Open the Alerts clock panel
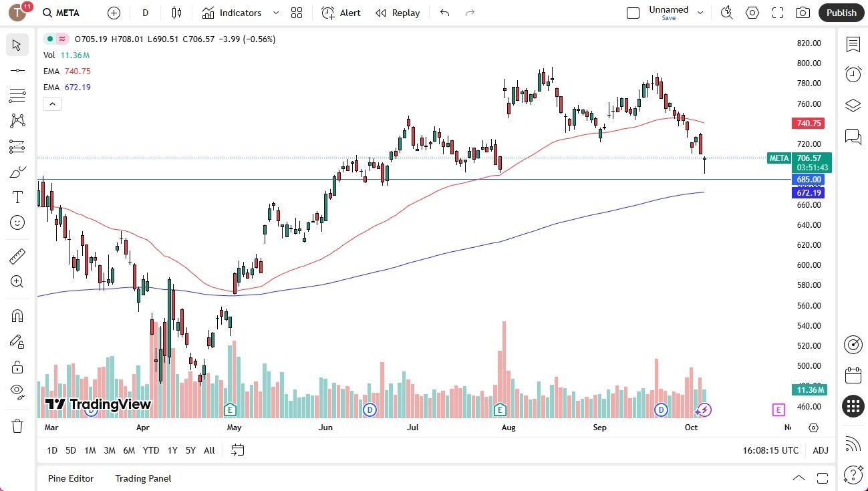The width and height of the screenshot is (868, 491). (x=853, y=74)
